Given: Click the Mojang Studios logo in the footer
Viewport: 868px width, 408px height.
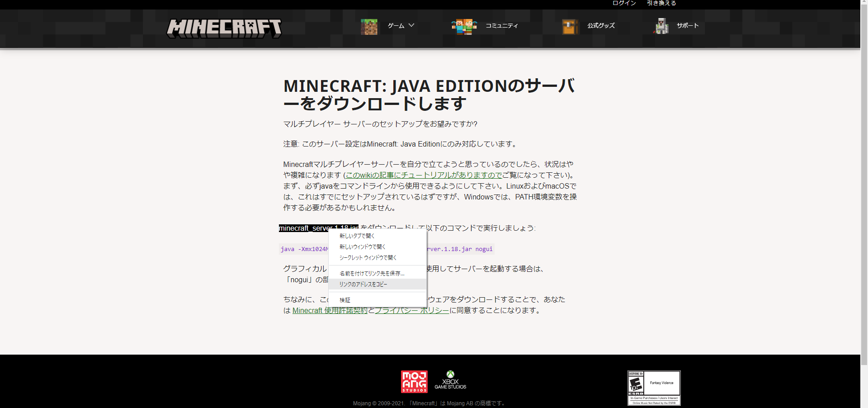Looking at the screenshot, I should point(414,381).
